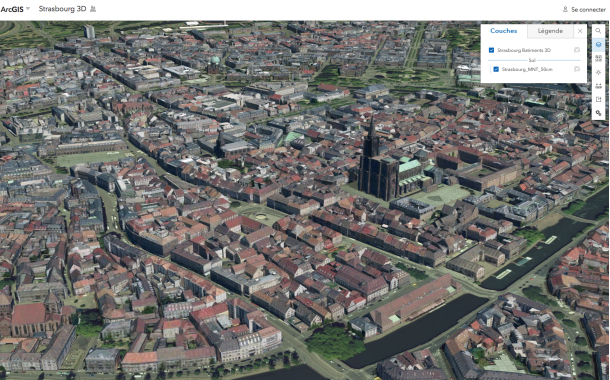Open the measure tool icon

598,86
